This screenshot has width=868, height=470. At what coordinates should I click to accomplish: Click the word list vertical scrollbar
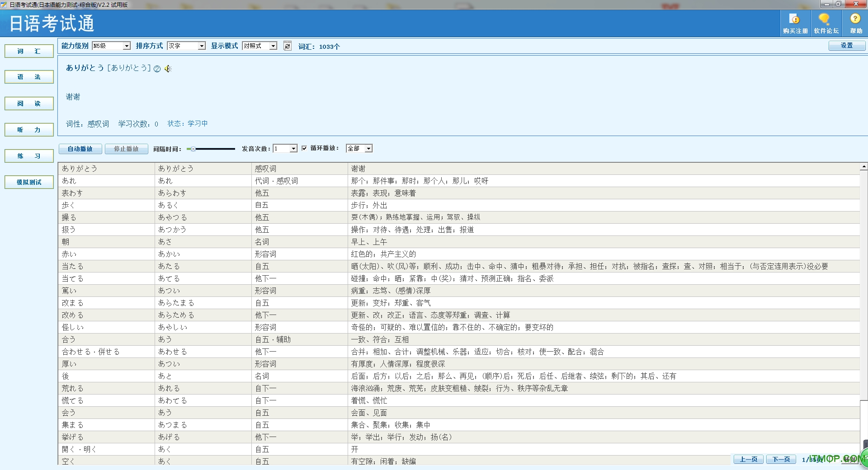tap(864, 285)
